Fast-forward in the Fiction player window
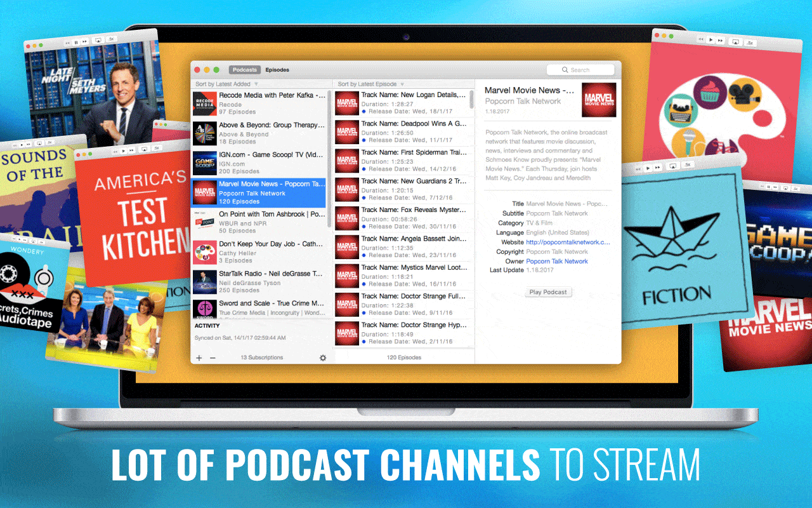Screen dimensions: 812x508 657,167
